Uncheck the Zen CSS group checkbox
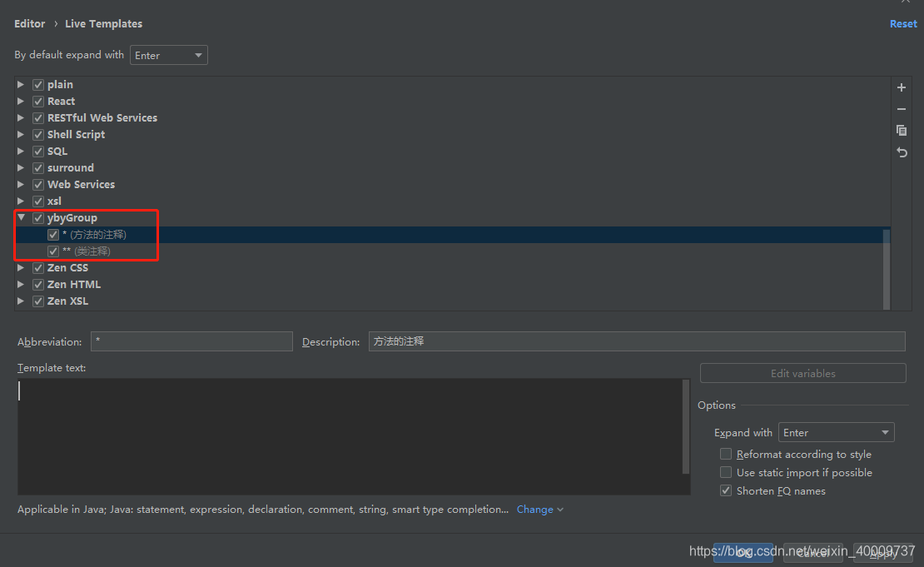The image size is (924, 567). pos(38,268)
